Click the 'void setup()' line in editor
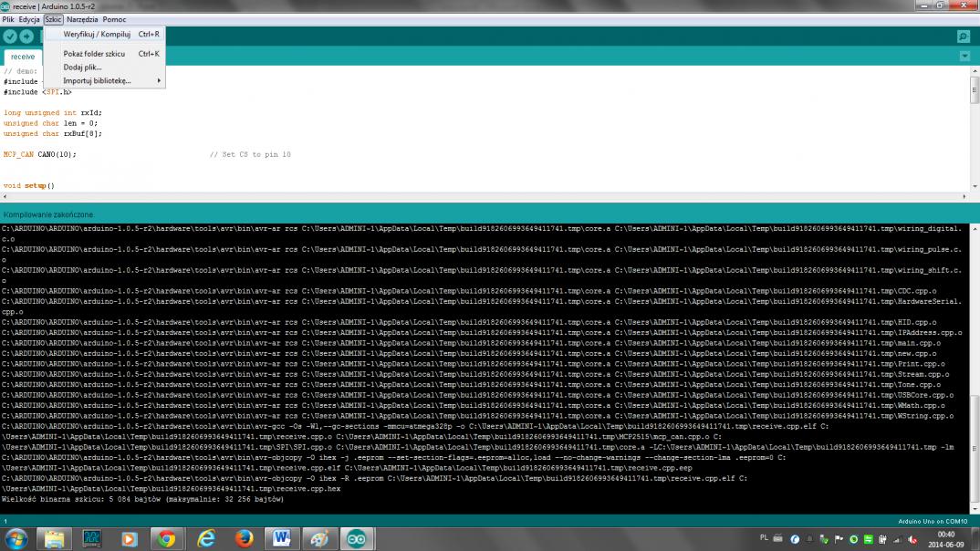The width and height of the screenshot is (980, 551). 29,185
